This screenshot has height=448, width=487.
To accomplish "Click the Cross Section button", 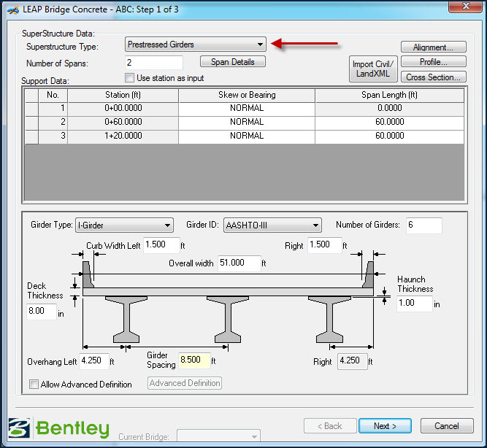I will (x=434, y=77).
